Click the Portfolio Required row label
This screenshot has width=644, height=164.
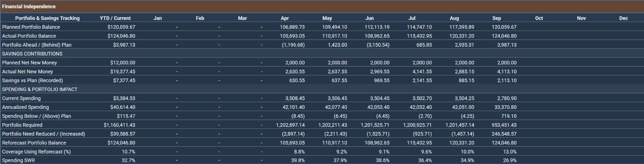(22, 125)
